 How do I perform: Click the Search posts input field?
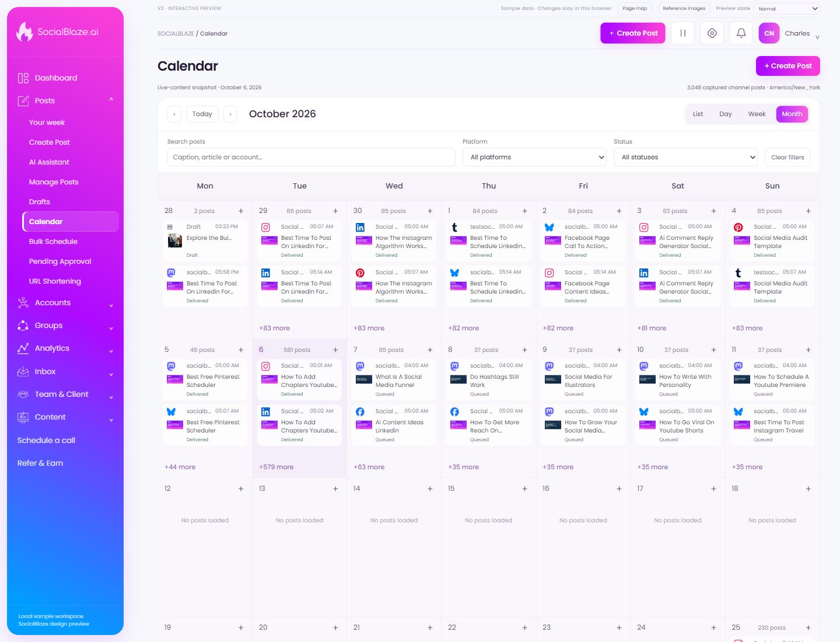[x=311, y=157]
